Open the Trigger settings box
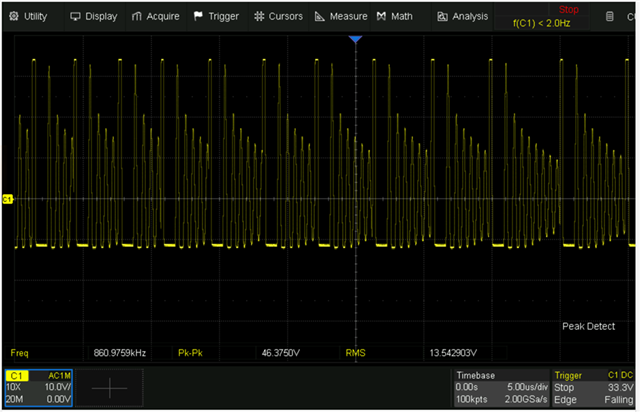Screen dimensions: 640x412 pyautogui.click(x=593, y=388)
